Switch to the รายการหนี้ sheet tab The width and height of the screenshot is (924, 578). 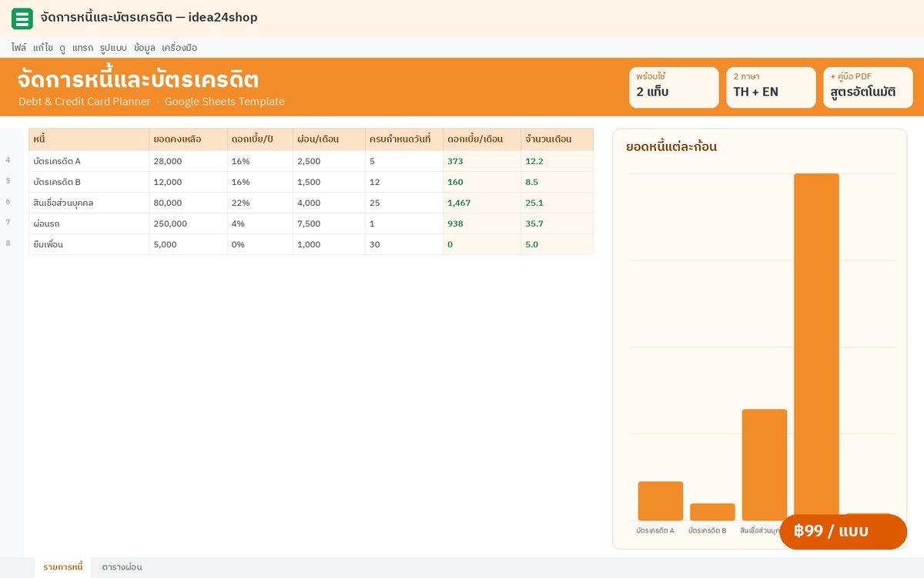click(63, 567)
